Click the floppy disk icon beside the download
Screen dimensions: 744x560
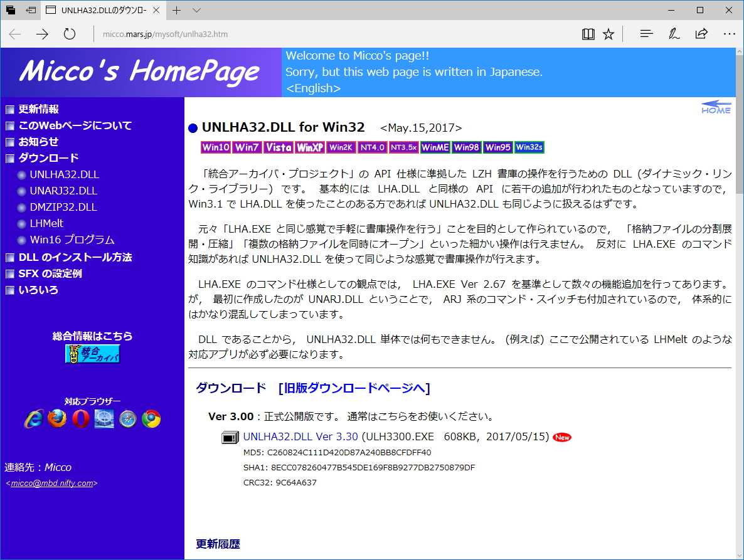[230, 436]
